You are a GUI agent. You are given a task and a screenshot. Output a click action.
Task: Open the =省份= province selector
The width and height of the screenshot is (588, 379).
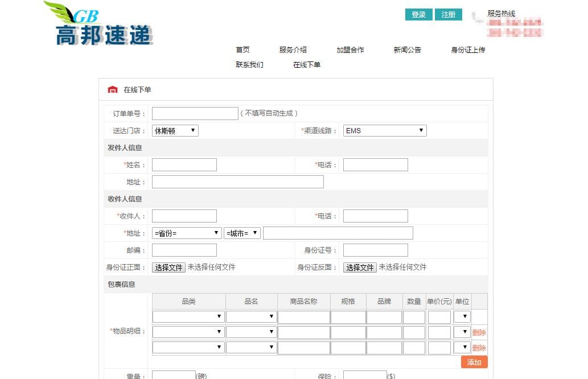pos(186,233)
